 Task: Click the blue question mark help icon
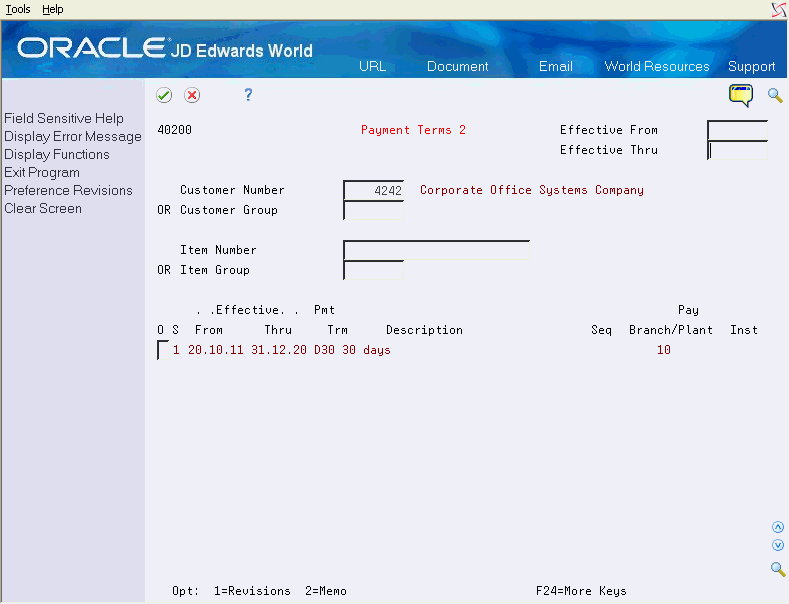tap(248, 95)
